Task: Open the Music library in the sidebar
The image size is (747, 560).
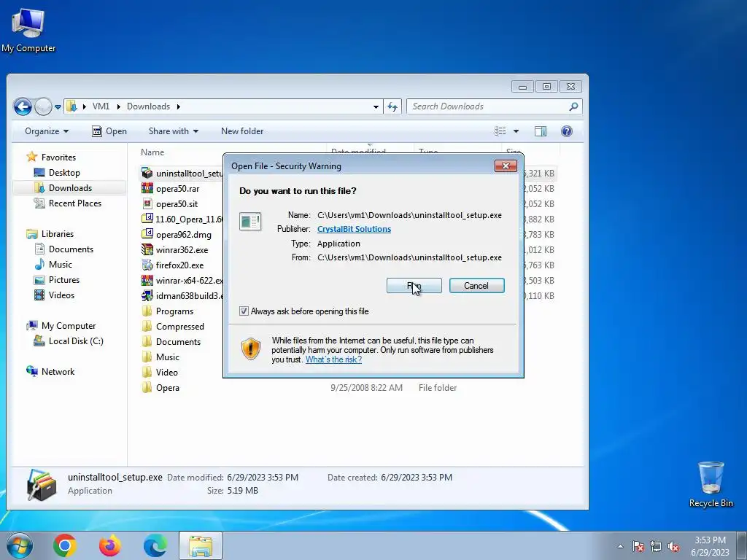Action: 60,264
